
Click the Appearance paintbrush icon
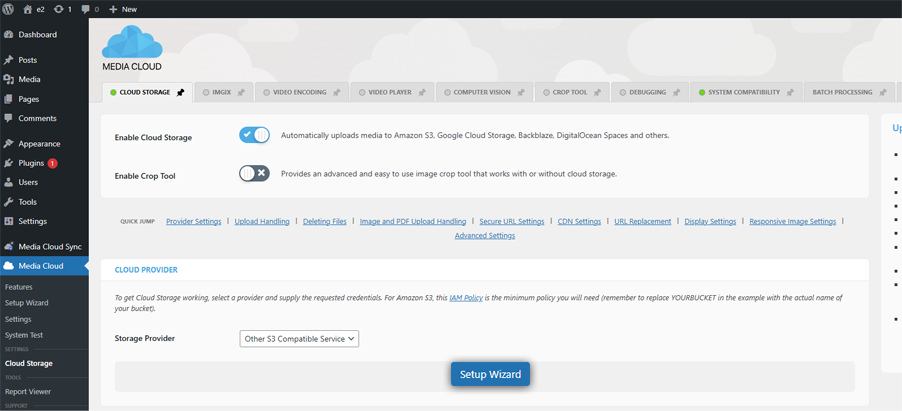pyautogui.click(x=9, y=143)
